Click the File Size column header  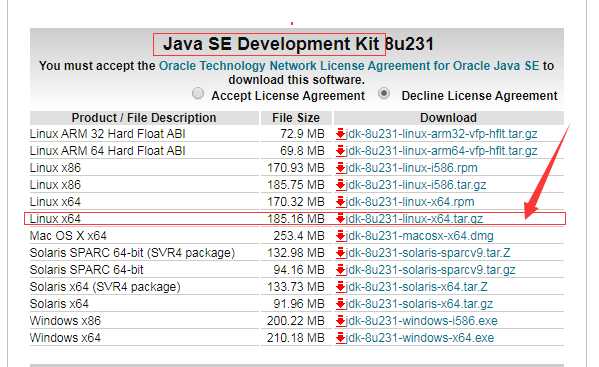pyautogui.click(x=296, y=118)
